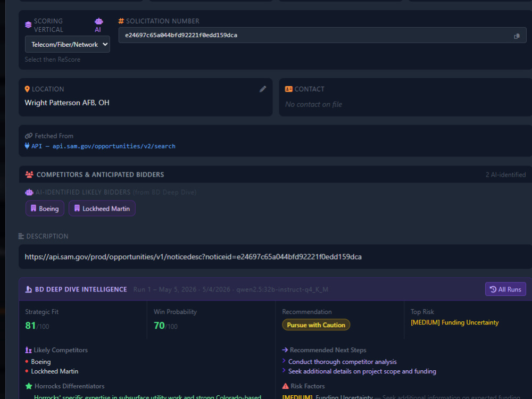Click the Pursue with Caution badge

click(316, 325)
